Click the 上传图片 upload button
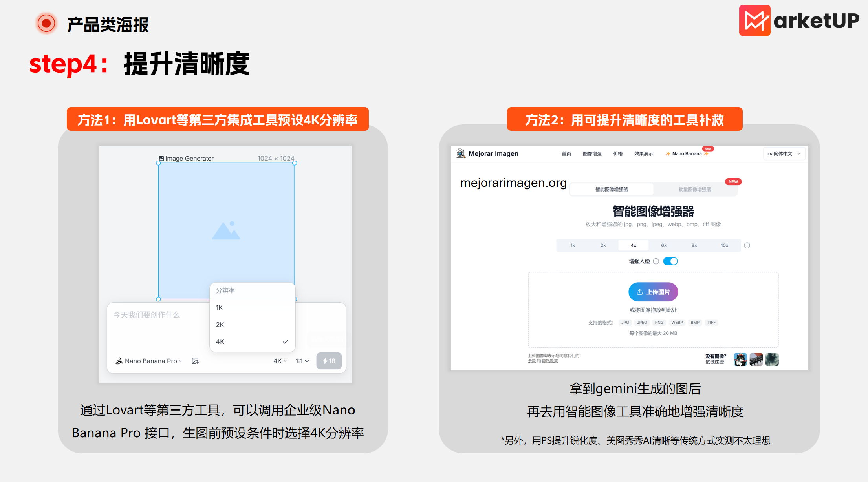Image resolution: width=868 pixels, height=482 pixels. 653,292
